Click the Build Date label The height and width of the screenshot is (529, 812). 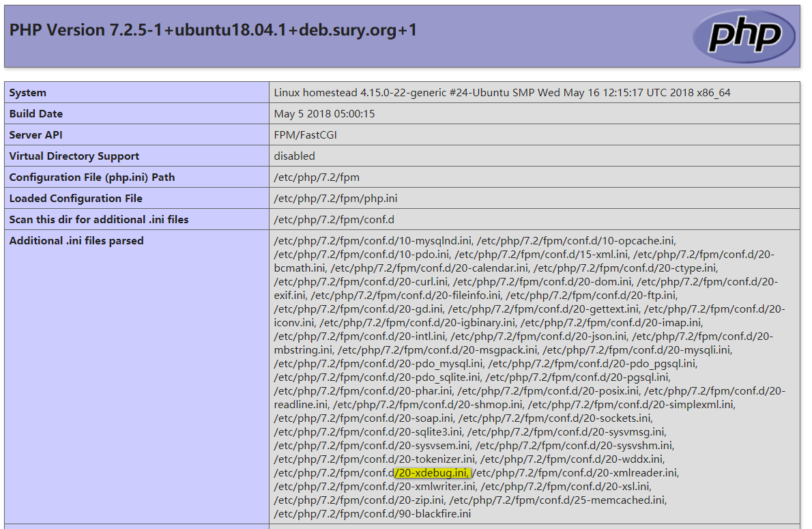coord(35,114)
